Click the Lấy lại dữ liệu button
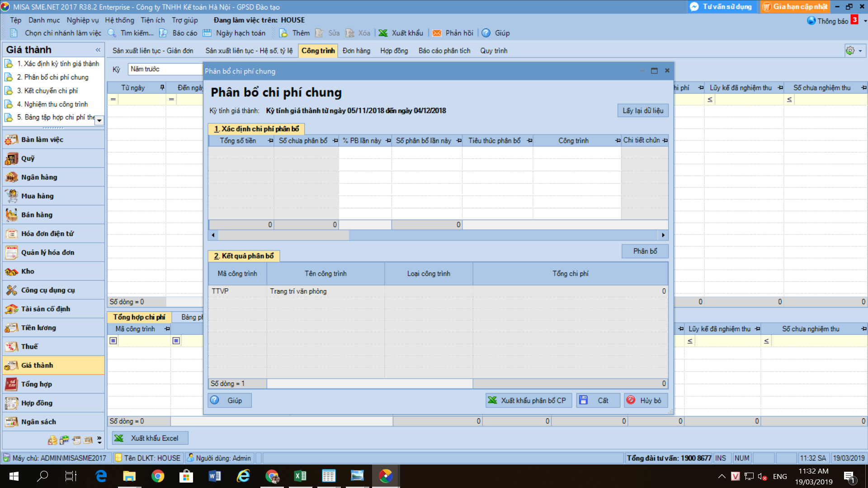This screenshot has height=488, width=868. [x=642, y=111]
